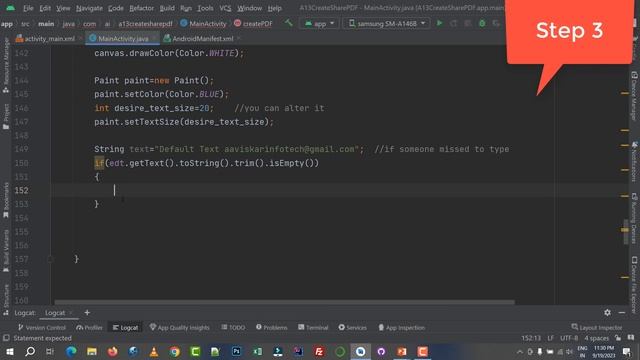Click the Windows Start button
Screen dimensions: 640x360
pos(10,351)
